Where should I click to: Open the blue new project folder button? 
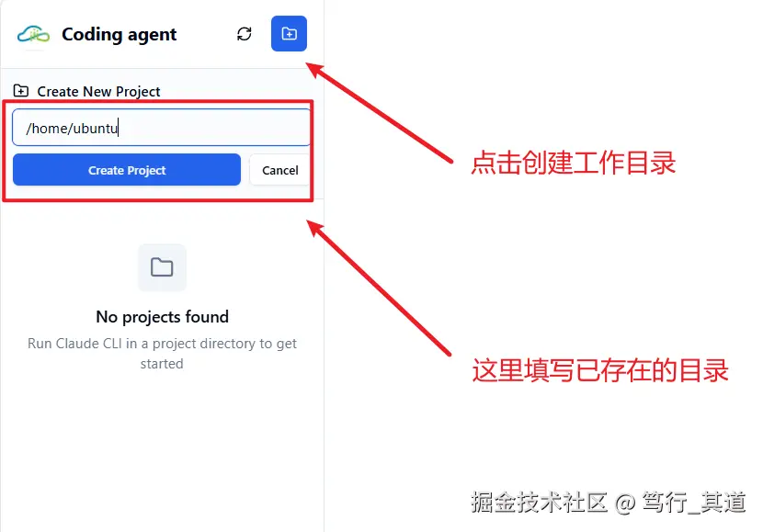(x=289, y=34)
